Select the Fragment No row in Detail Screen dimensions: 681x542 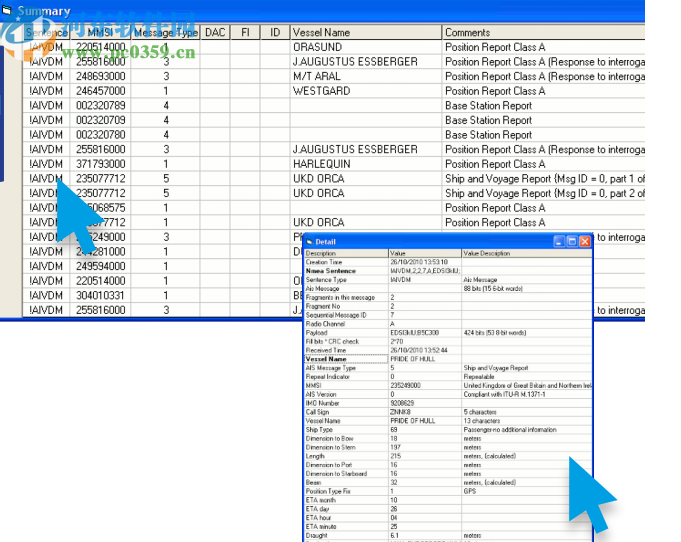point(448,306)
